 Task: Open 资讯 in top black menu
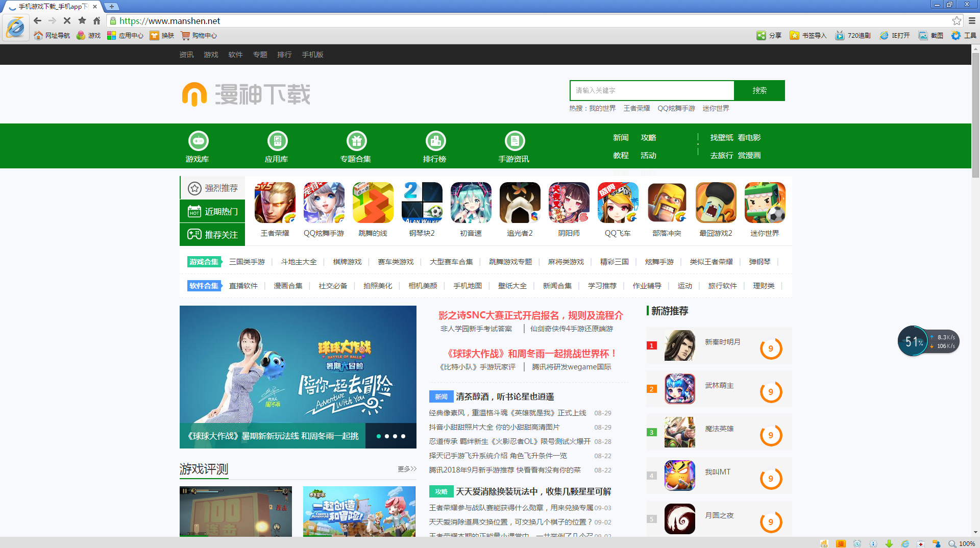[x=186, y=55]
